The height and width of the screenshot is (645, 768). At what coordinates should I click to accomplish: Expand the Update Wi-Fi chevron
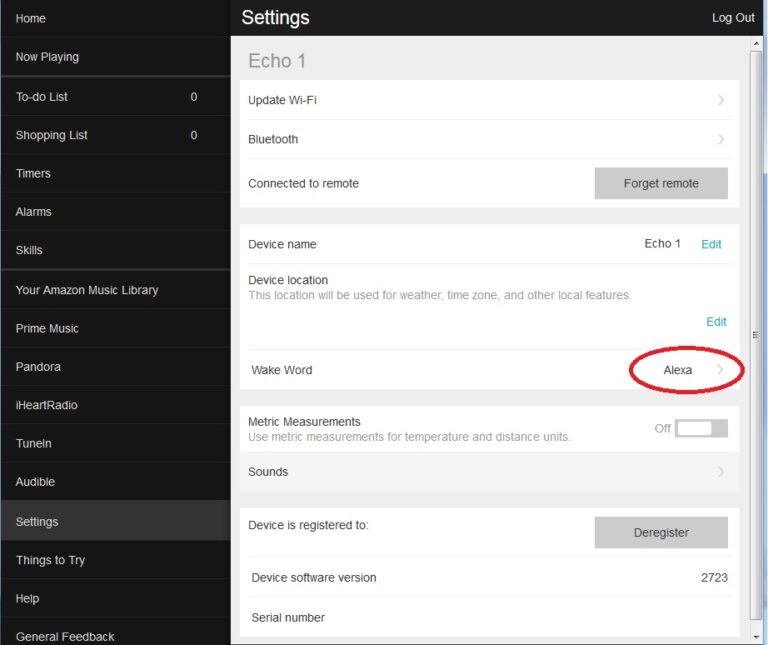pos(721,100)
